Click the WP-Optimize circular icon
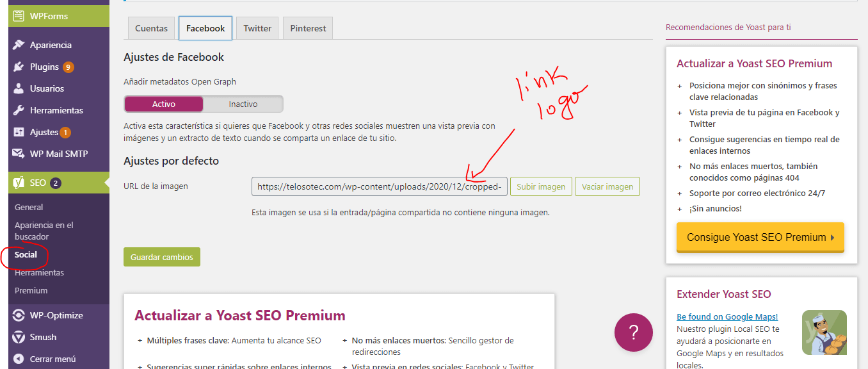 tap(19, 315)
